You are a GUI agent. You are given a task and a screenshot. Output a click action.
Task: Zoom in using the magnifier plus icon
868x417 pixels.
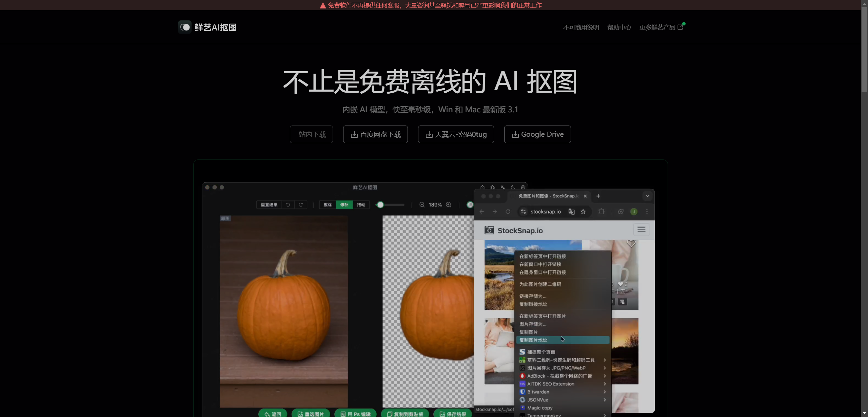pyautogui.click(x=449, y=205)
